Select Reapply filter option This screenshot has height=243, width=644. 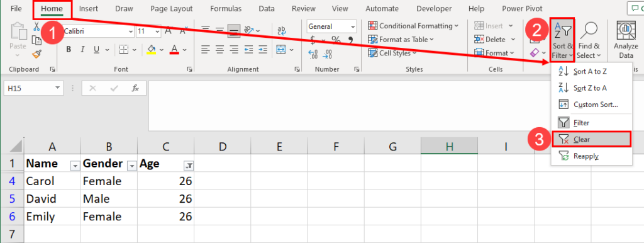click(x=591, y=156)
